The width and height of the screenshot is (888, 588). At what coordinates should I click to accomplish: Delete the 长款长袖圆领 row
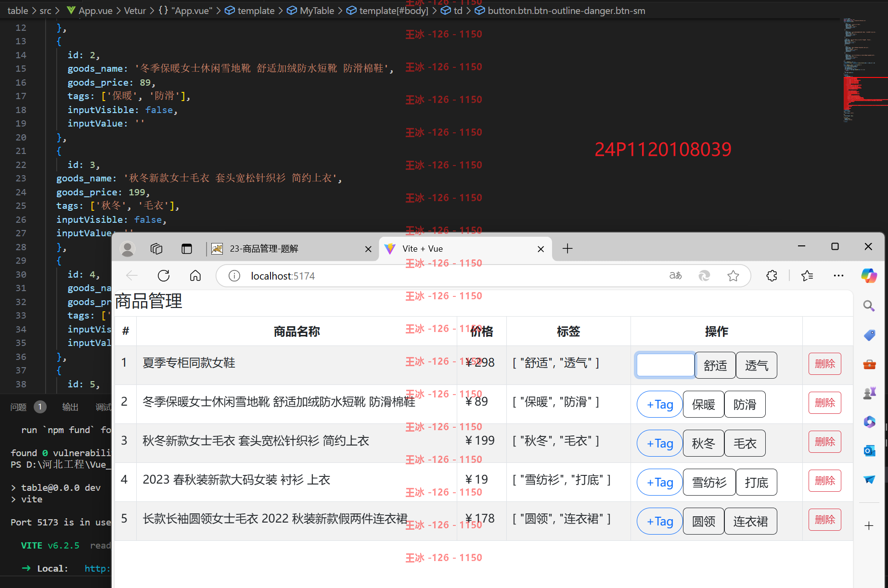[825, 520]
